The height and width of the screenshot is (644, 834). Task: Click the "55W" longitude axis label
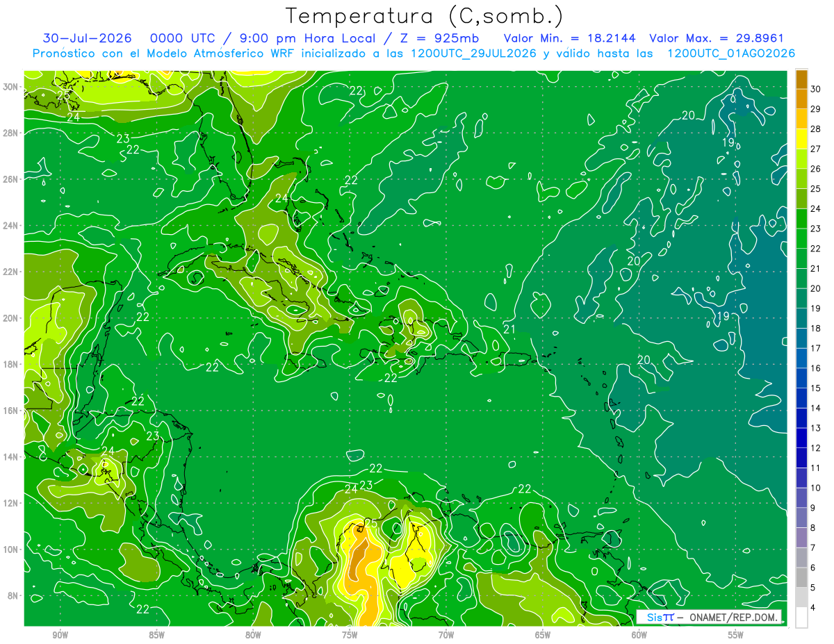click(x=735, y=634)
